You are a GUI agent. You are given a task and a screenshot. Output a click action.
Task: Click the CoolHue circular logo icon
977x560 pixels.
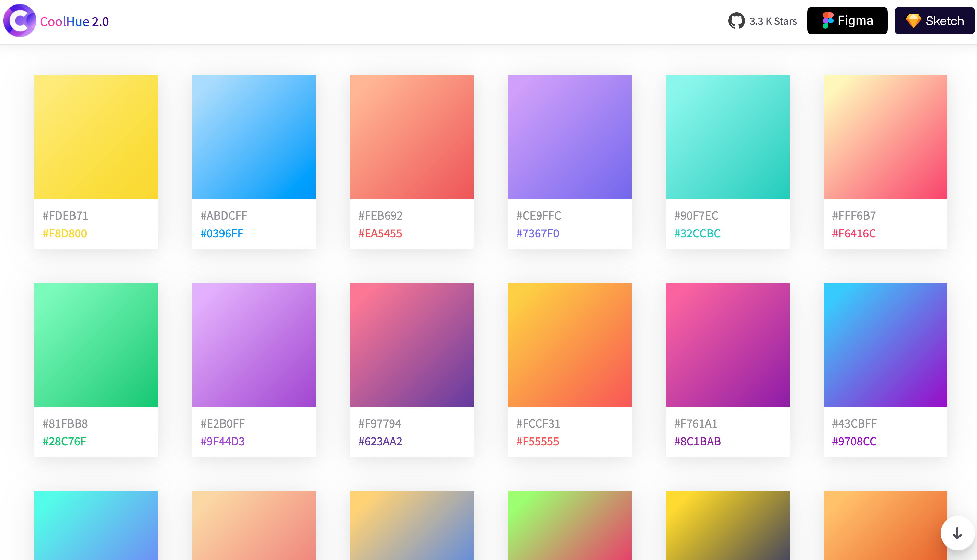(19, 21)
